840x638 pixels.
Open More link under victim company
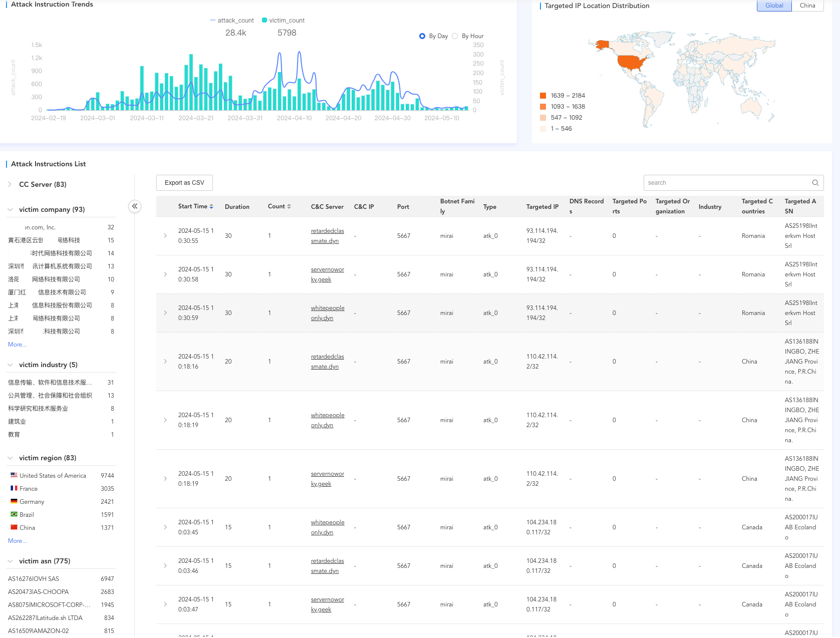(x=18, y=345)
